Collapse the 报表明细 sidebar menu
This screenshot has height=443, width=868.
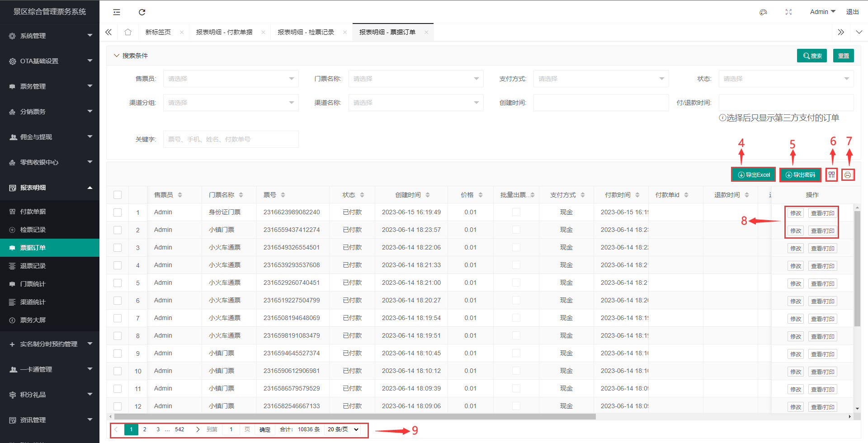pyautogui.click(x=50, y=188)
